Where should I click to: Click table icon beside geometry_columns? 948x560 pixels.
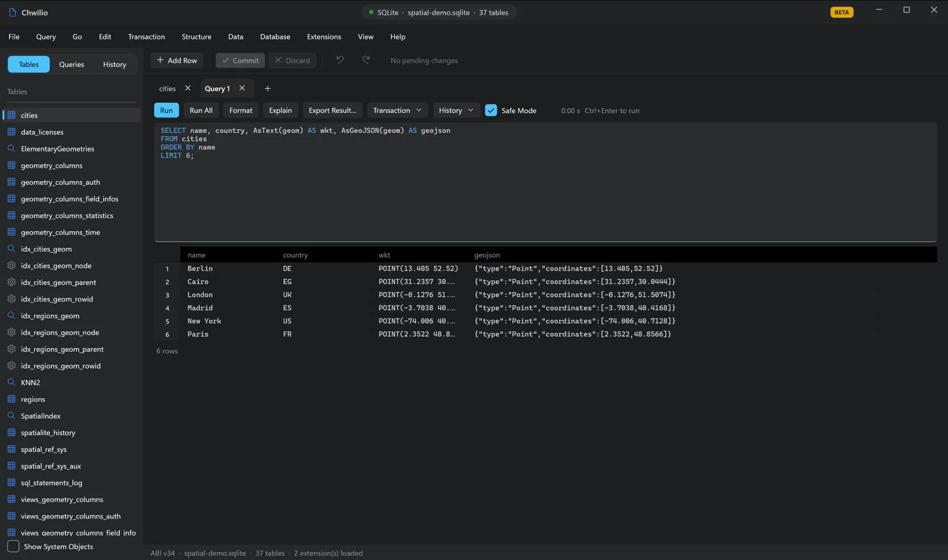point(11,165)
